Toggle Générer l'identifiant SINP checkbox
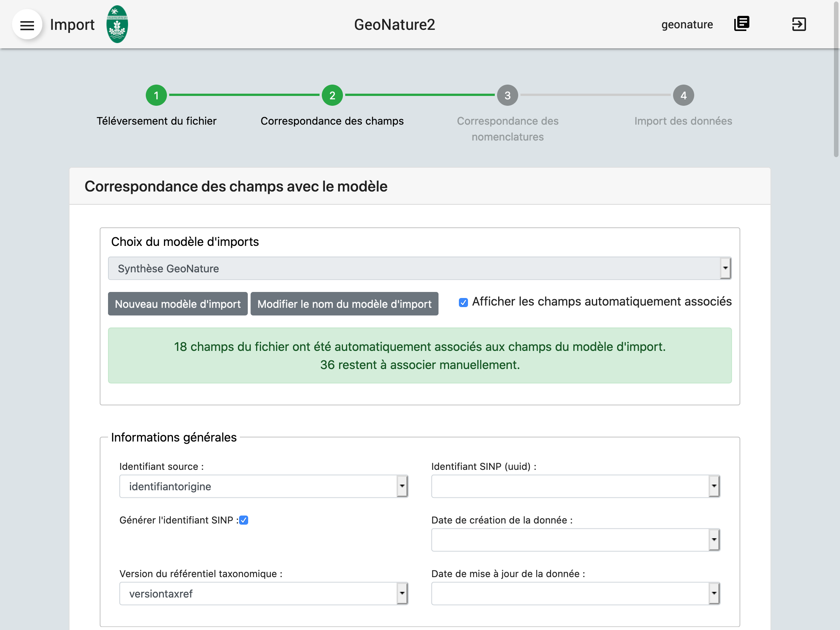Image resolution: width=840 pixels, height=630 pixels. [244, 520]
